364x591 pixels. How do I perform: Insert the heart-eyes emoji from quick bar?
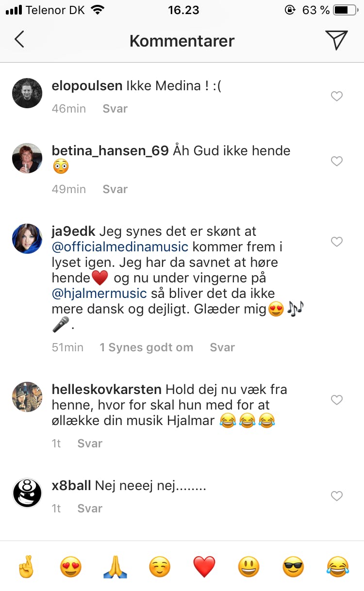pyautogui.click(x=70, y=566)
